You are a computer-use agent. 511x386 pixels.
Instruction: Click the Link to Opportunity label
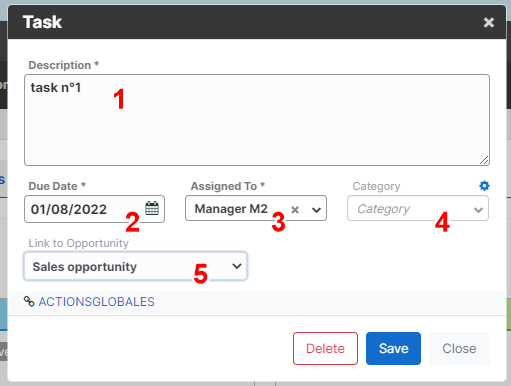(x=78, y=243)
